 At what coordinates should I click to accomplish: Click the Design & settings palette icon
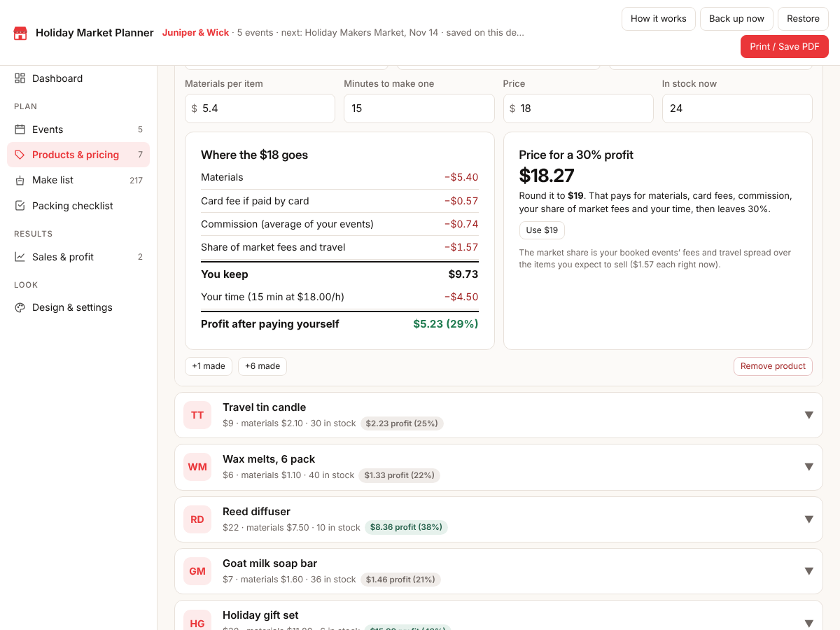click(x=20, y=307)
